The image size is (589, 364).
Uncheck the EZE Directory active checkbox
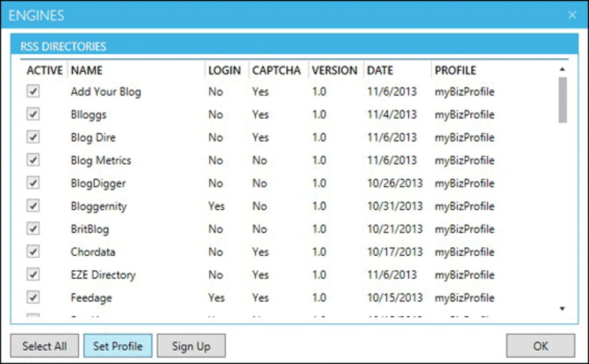(33, 274)
